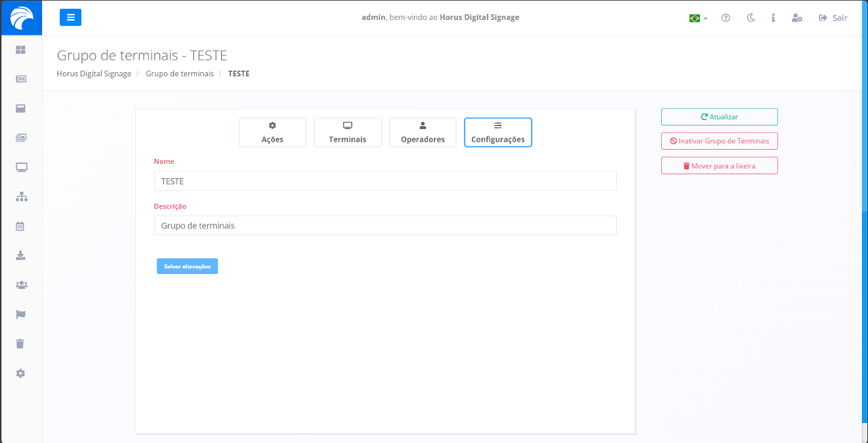
Task: Open the dashboard grid icon in sidebar
Action: (x=21, y=50)
